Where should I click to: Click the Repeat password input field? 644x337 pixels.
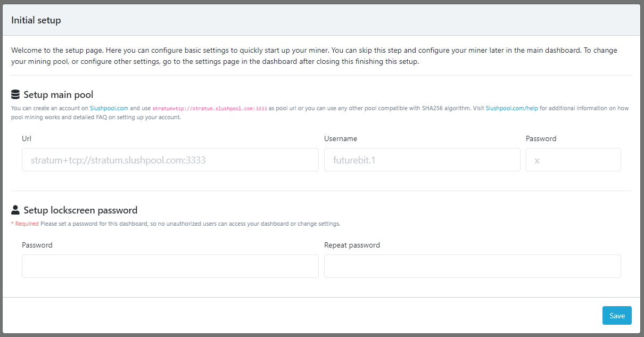[473, 266]
